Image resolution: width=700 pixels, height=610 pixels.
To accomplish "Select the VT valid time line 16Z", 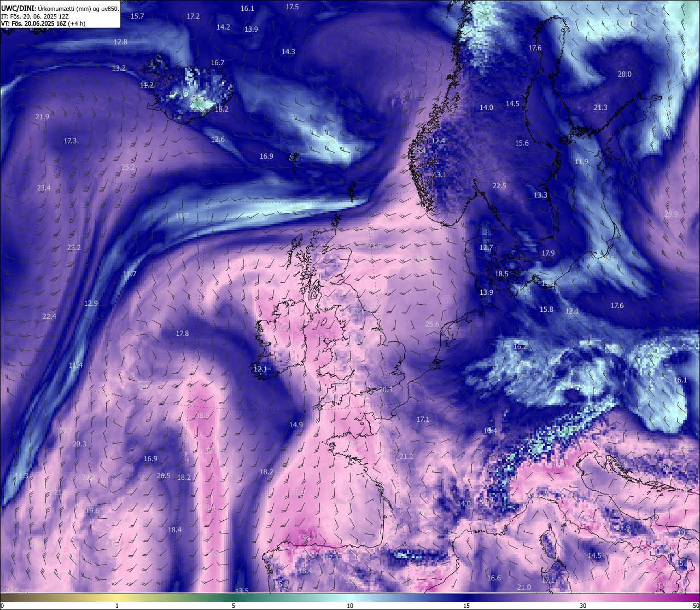I will 43,24.
